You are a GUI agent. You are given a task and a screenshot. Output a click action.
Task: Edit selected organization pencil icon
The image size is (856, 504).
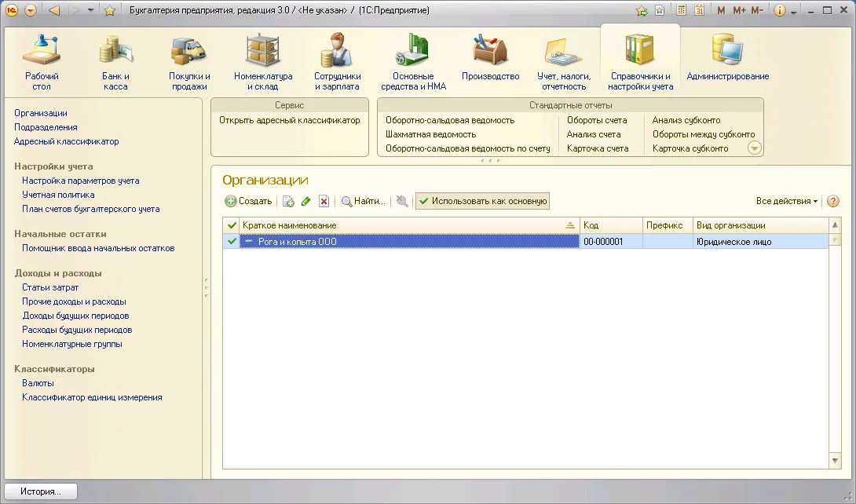pos(305,201)
